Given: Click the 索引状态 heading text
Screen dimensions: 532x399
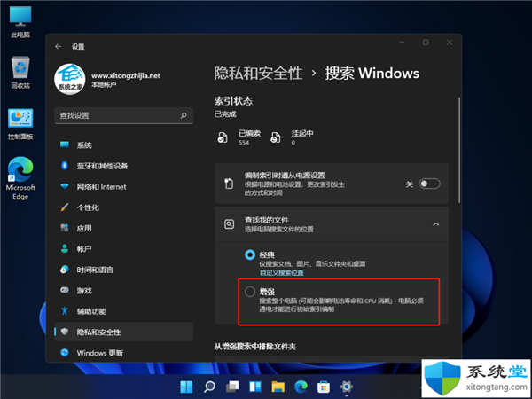Looking at the screenshot, I should click(233, 101).
